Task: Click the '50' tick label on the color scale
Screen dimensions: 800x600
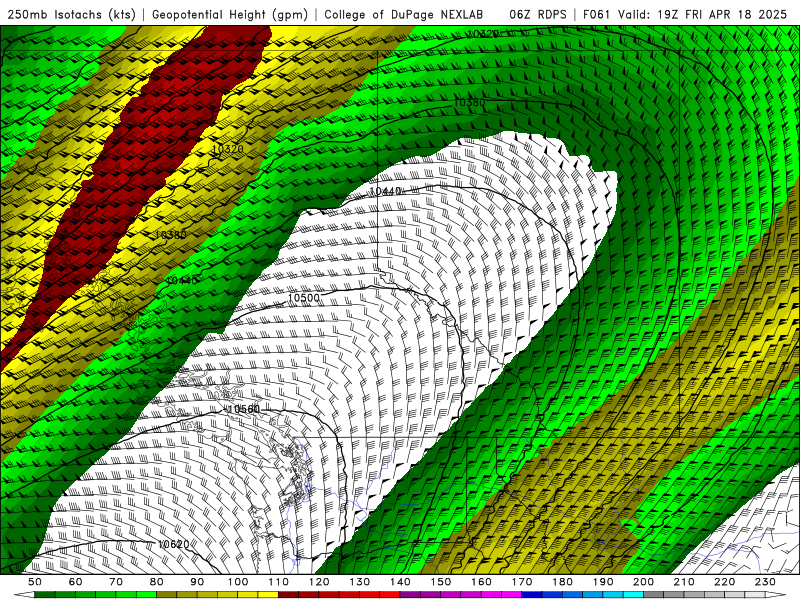Action: tap(35, 582)
